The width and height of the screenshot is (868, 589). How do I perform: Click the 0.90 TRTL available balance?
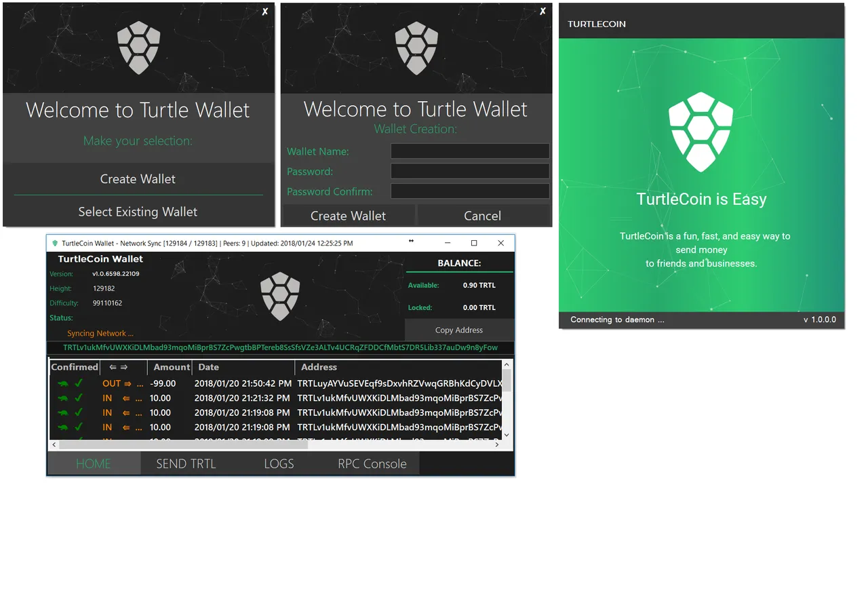coord(479,286)
